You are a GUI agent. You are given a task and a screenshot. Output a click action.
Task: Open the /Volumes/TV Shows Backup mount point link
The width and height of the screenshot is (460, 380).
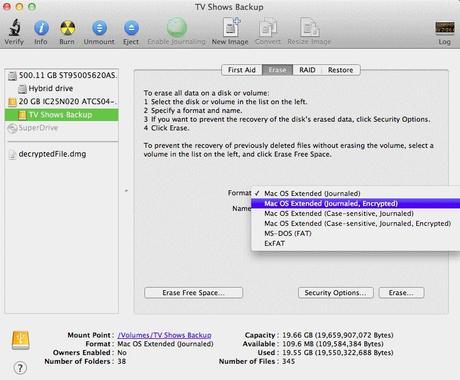tap(165, 335)
